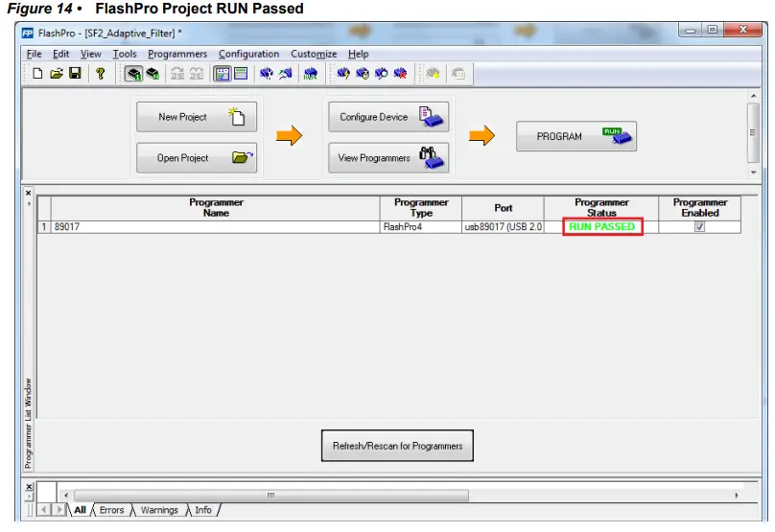This screenshot has height=532, width=775.
Task: Click the flow panel scroll down arrow
Action: [x=753, y=173]
